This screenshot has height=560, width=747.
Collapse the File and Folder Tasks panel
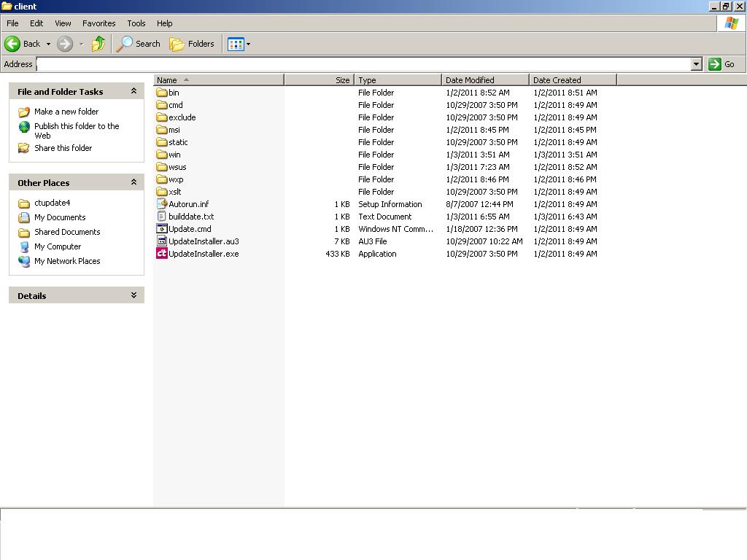coord(134,91)
